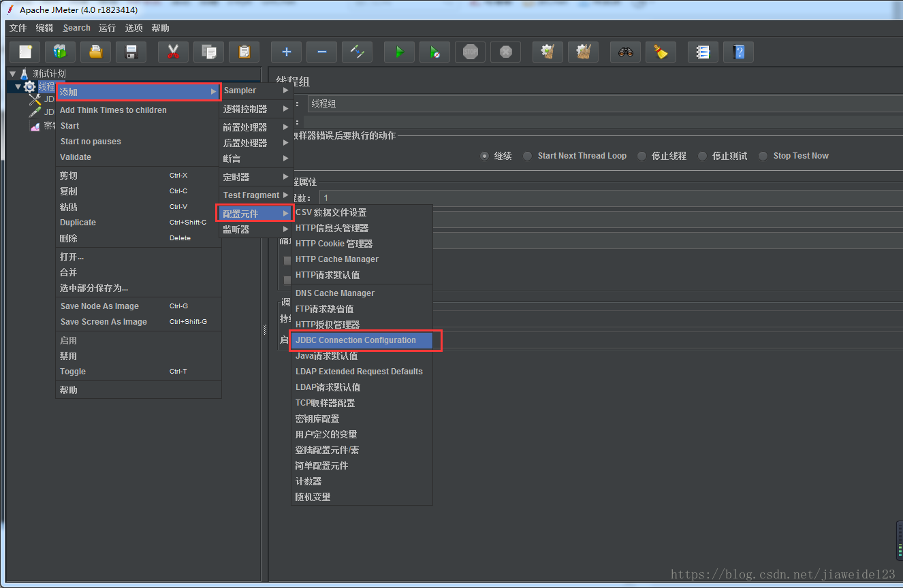The width and height of the screenshot is (903, 588).
Task: Open the Search menu
Action: pyautogui.click(x=76, y=28)
